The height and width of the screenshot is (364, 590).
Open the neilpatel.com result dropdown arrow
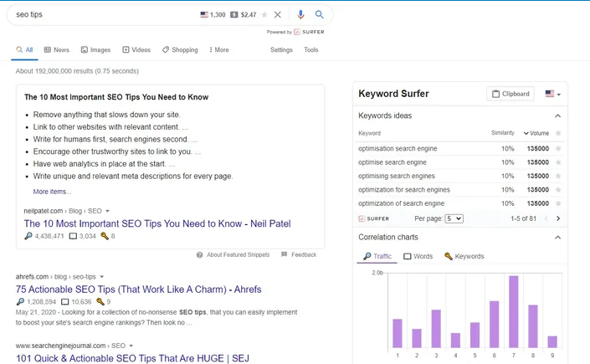(x=108, y=211)
